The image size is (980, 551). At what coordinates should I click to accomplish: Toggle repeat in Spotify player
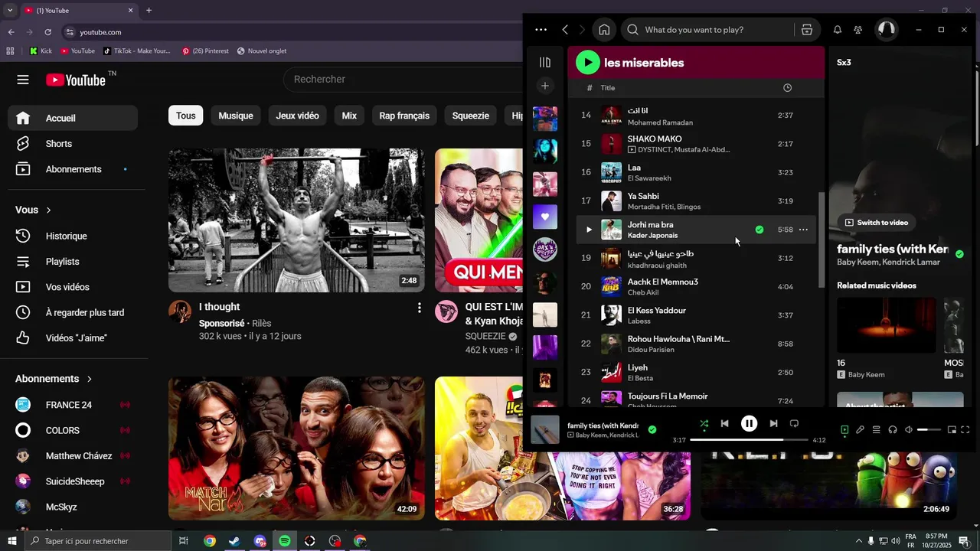[794, 423]
